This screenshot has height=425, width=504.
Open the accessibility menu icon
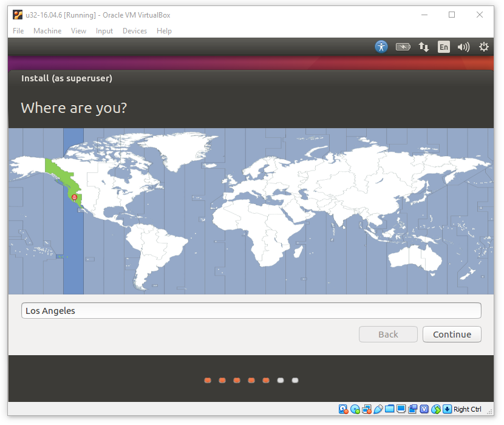tap(381, 47)
